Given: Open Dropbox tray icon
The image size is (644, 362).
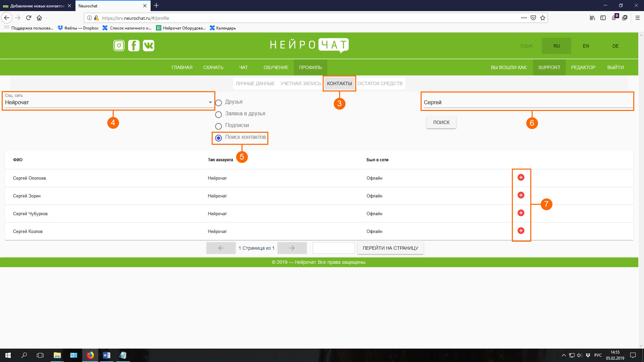Looking at the screenshot, I should pyautogui.click(x=588, y=355).
